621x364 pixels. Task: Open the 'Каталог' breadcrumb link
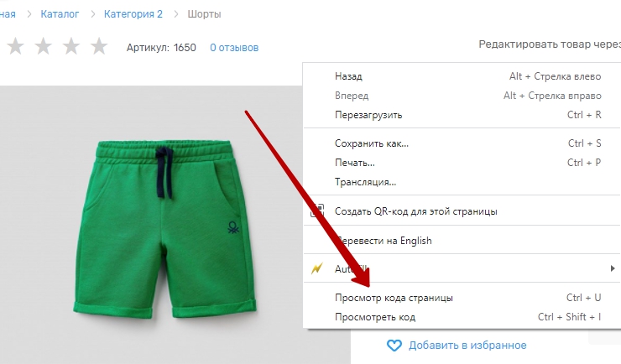pyautogui.click(x=60, y=14)
